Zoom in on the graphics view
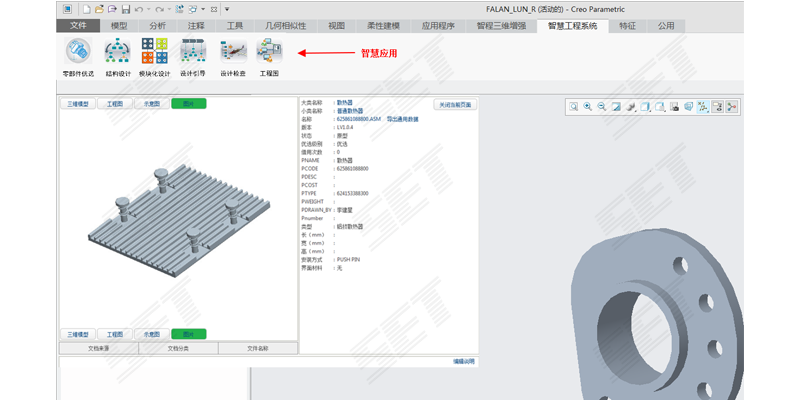 tap(588, 106)
